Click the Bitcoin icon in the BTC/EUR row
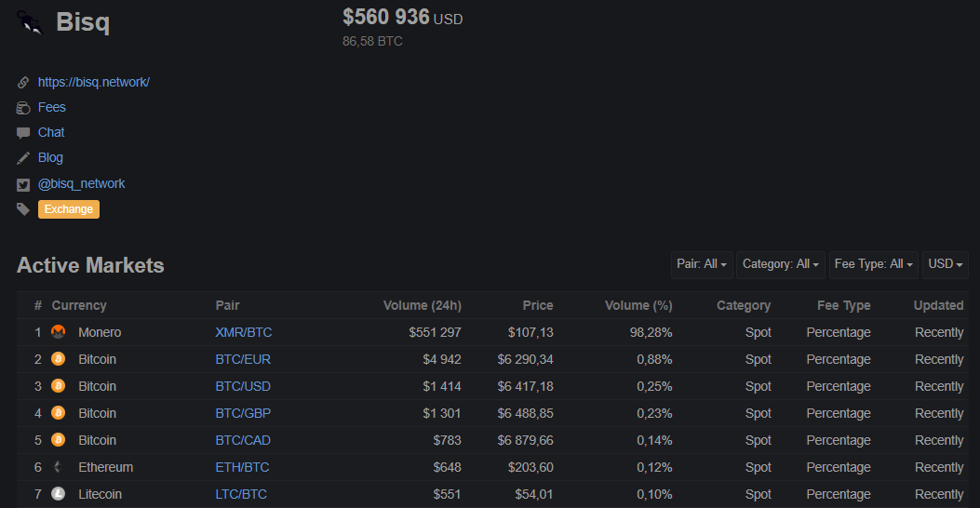This screenshot has width=980, height=508. point(58,358)
